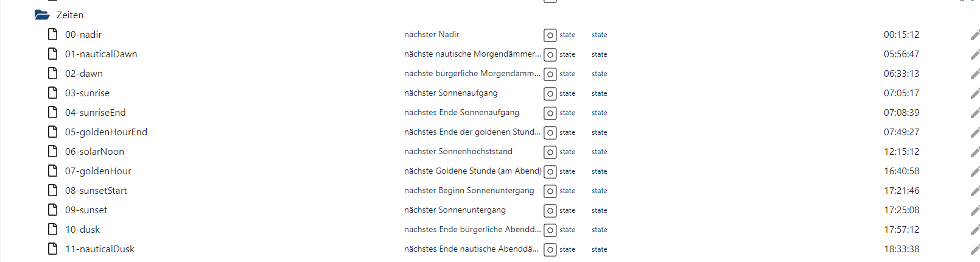Click the value 07:05:17 of sunrise

pyautogui.click(x=901, y=93)
